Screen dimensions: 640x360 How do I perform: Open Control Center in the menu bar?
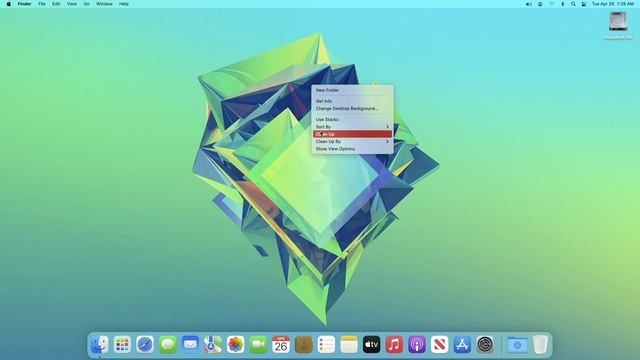point(584,4)
